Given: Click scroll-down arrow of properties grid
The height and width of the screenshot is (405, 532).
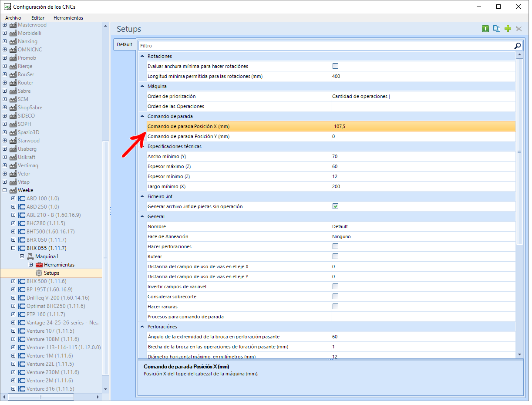Looking at the screenshot, I should 519,355.
